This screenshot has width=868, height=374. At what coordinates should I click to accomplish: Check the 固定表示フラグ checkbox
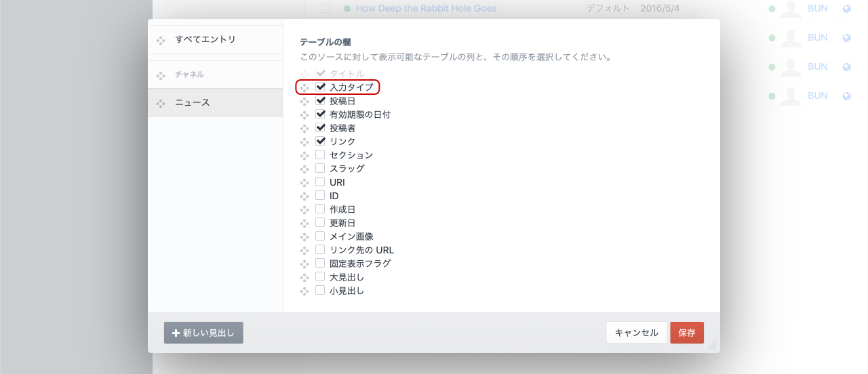click(320, 263)
